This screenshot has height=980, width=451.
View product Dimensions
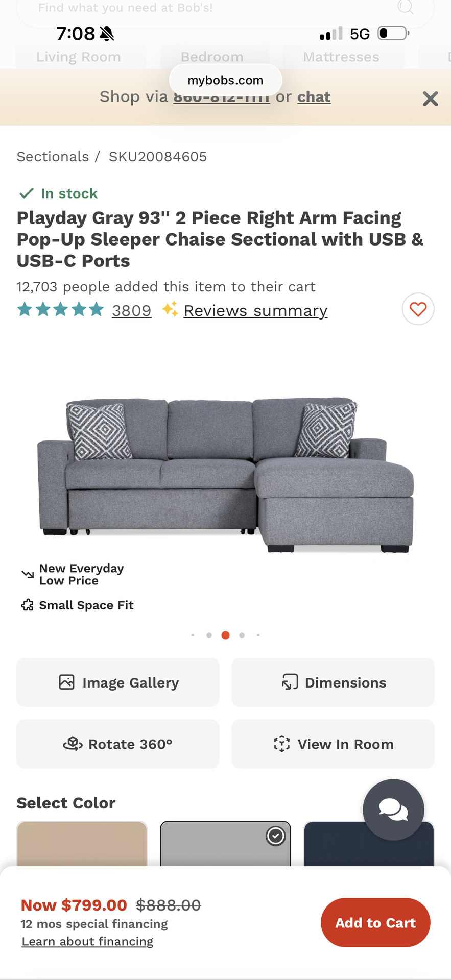(x=333, y=682)
